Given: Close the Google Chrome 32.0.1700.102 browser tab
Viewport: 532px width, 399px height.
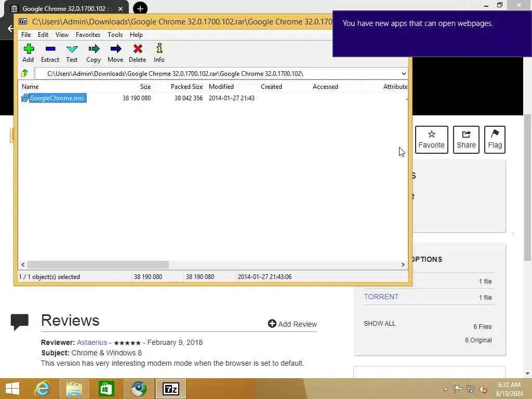Looking at the screenshot, I should (x=121, y=9).
